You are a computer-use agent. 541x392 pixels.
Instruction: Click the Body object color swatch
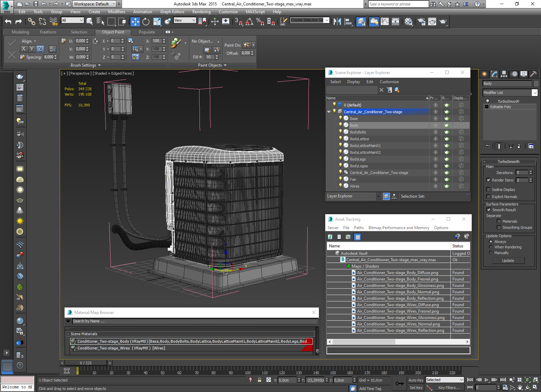click(536, 83)
